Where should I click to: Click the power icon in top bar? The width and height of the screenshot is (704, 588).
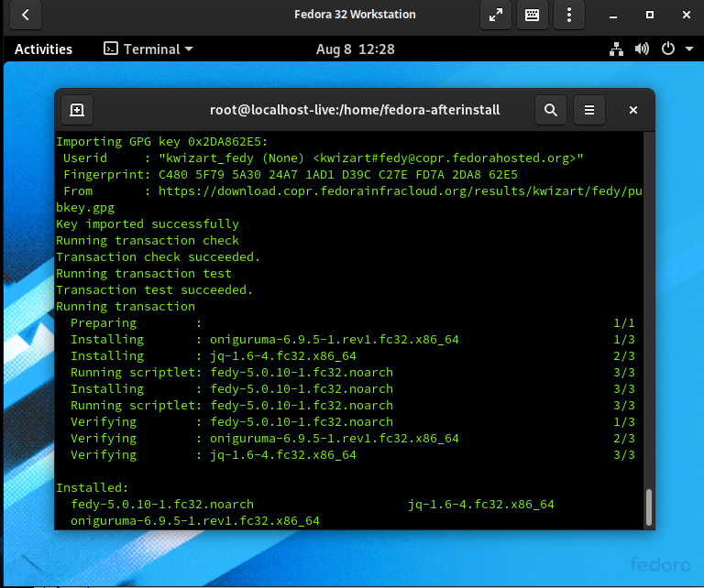(x=668, y=49)
